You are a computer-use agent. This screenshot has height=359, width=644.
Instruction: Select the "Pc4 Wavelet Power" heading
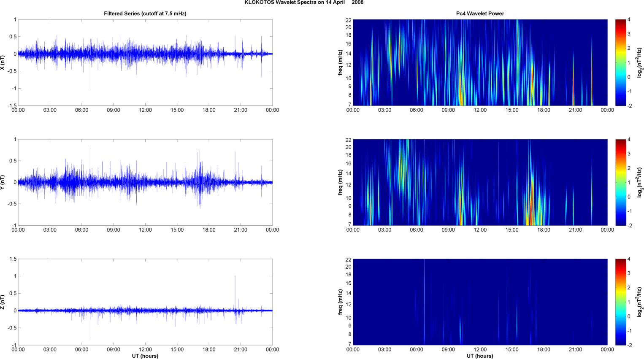[480, 13]
